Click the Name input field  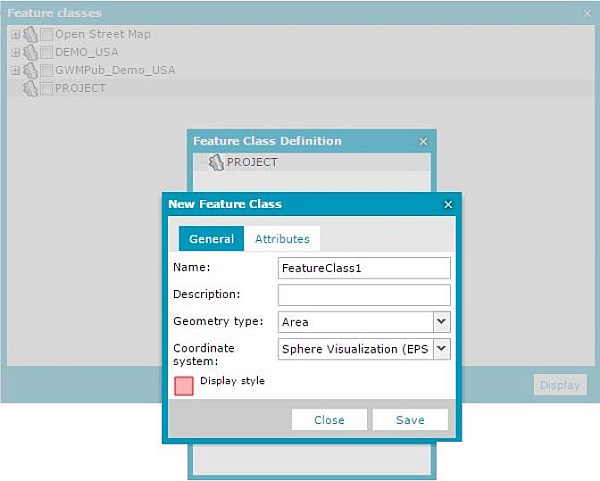pos(364,268)
